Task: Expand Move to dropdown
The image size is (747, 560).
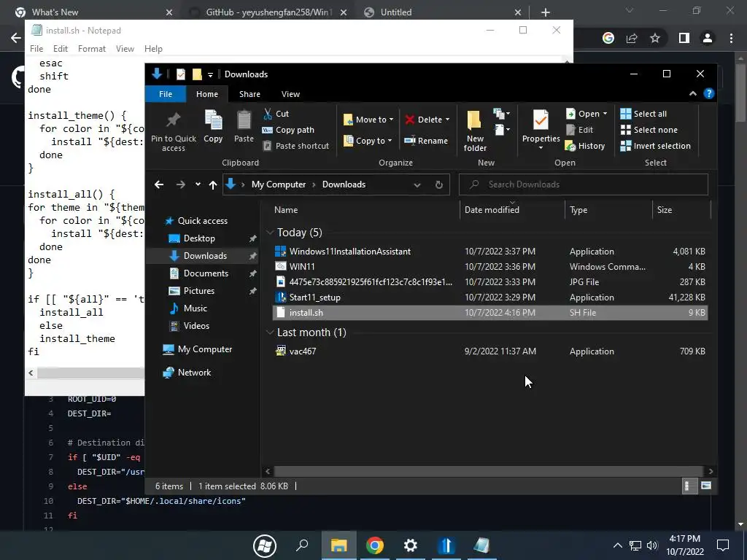Action: coord(391,120)
